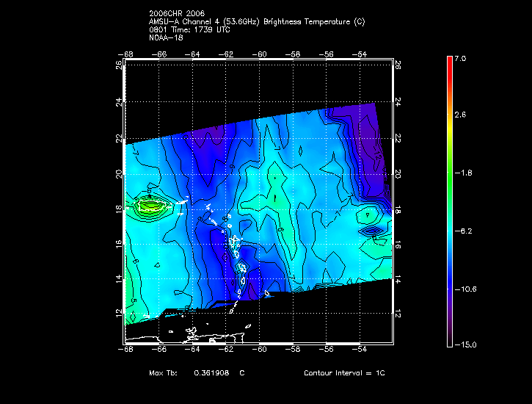
Task: Click the 26 latitude label on right axis
Action: tap(398, 65)
